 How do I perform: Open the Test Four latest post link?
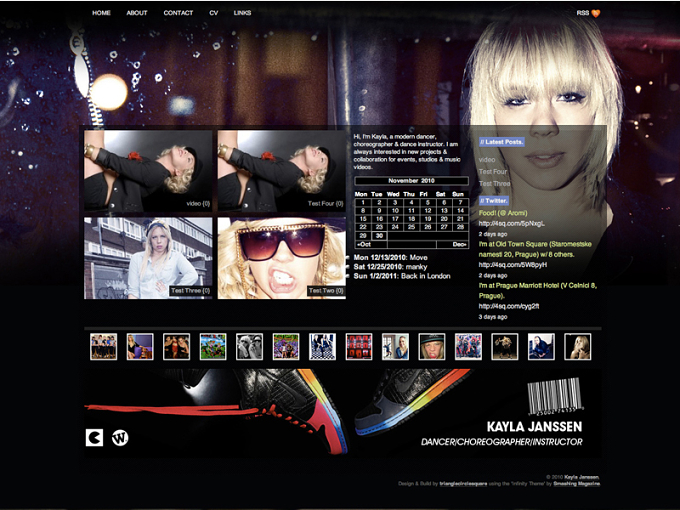click(x=493, y=172)
